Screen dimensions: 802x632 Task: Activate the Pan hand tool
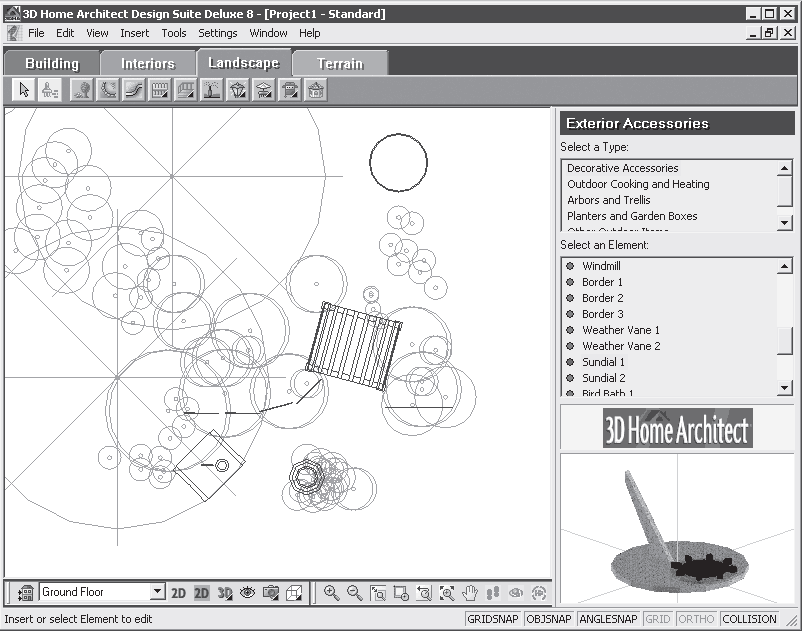click(469, 593)
